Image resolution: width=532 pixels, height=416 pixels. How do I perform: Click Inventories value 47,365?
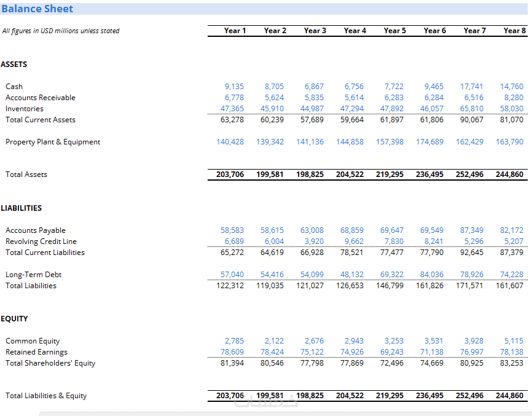tap(232, 109)
